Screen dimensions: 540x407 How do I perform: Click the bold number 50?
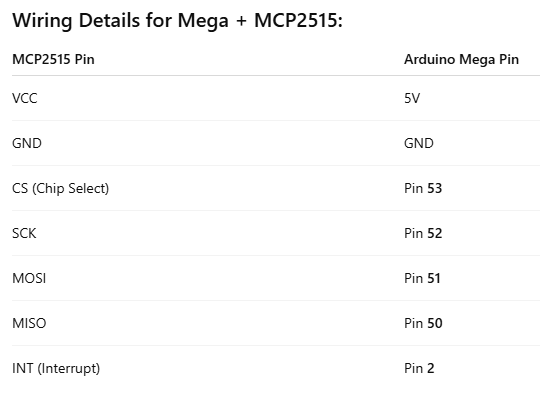tap(435, 323)
